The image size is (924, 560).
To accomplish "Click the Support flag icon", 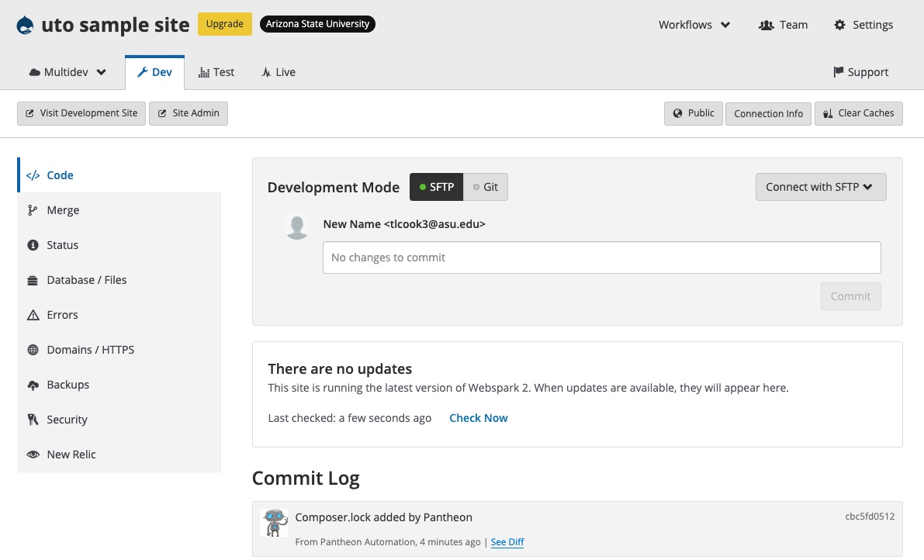I will pyautogui.click(x=838, y=72).
